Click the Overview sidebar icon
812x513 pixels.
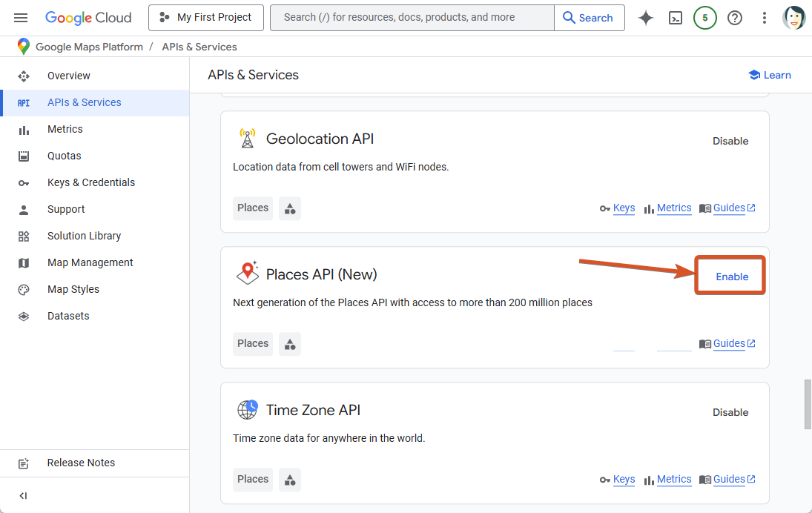pos(24,76)
